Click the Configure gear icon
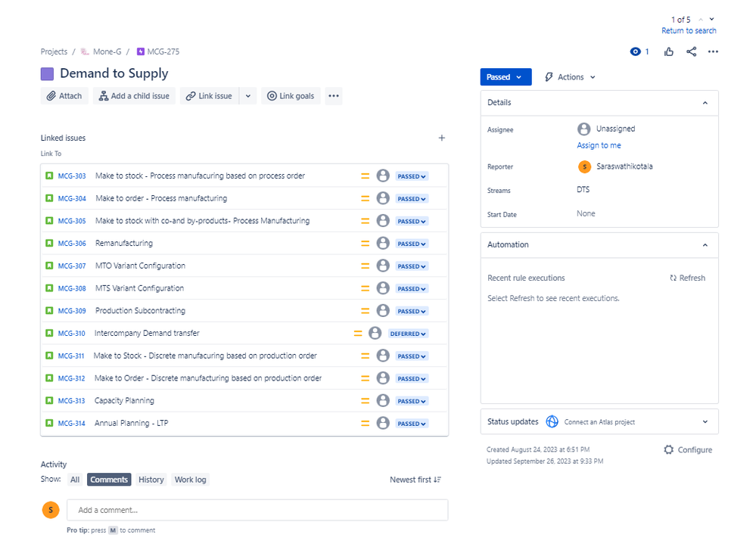Viewport: 756px width, 547px height. click(668, 449)
